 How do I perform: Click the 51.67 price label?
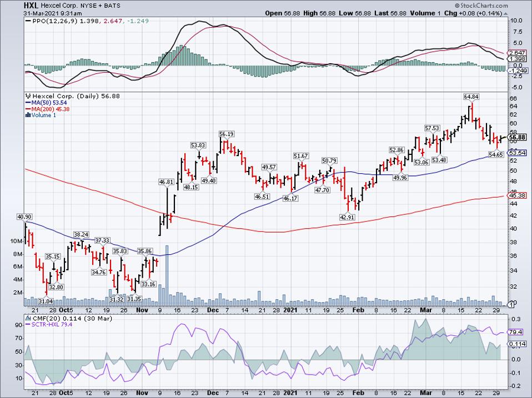[x=300, y=156]
